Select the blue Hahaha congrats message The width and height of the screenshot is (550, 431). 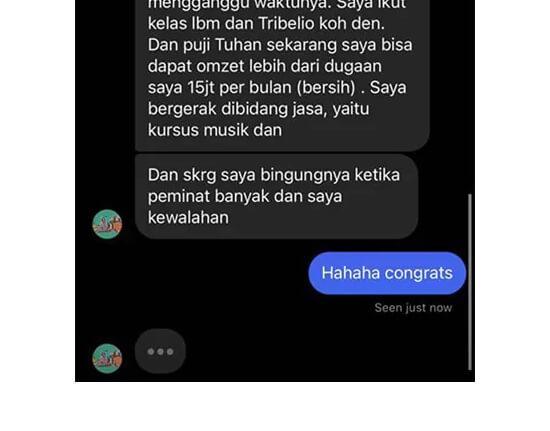(387, 273)
